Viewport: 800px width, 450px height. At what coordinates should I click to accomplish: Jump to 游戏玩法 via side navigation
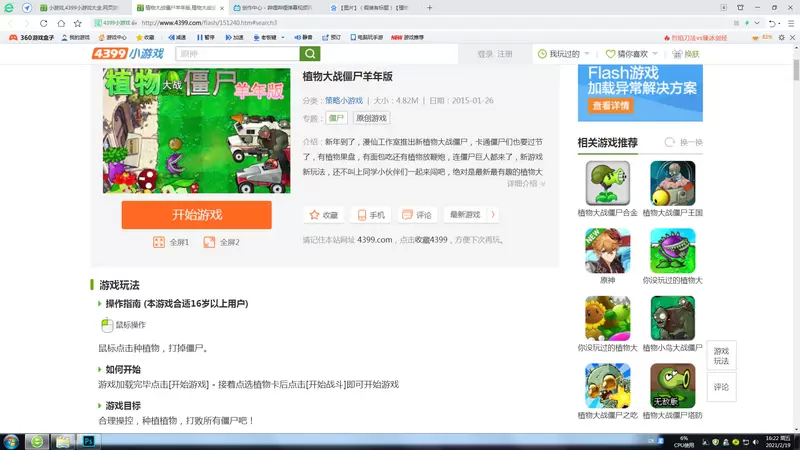click(721, 356)
